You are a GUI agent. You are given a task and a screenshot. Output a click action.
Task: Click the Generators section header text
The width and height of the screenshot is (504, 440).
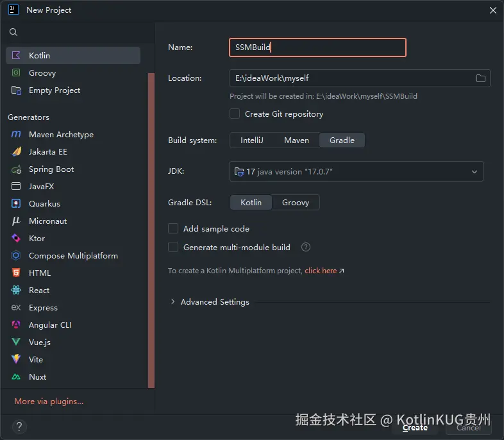(29, 117)
